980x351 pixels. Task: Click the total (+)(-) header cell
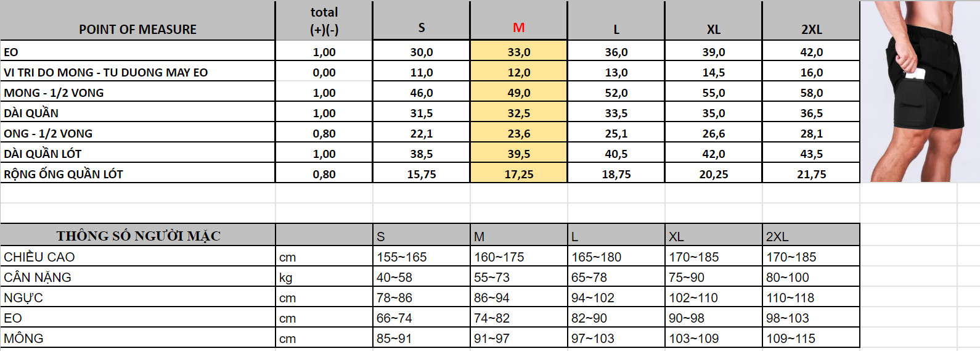(324, 21)
